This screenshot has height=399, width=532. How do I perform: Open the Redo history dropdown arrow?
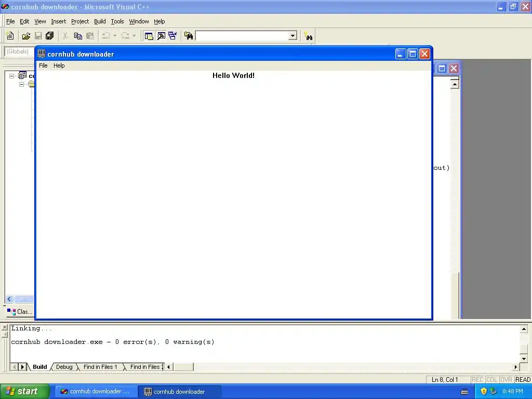134,36
